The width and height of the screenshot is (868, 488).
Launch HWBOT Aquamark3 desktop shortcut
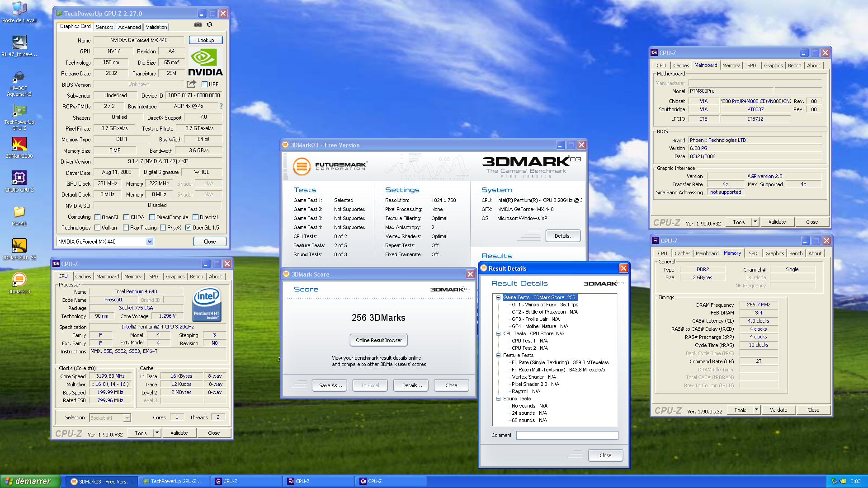pyautogui.click(x=19, y=84)
